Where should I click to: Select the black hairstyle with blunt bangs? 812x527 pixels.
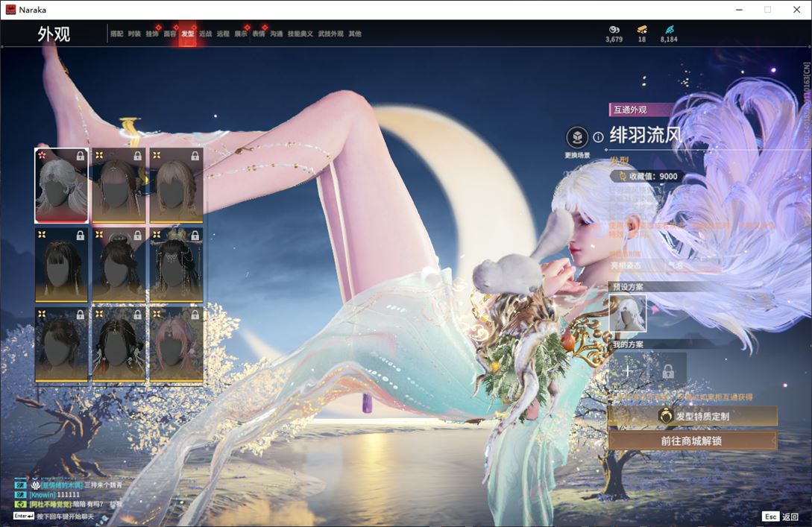tap(62, 265)
